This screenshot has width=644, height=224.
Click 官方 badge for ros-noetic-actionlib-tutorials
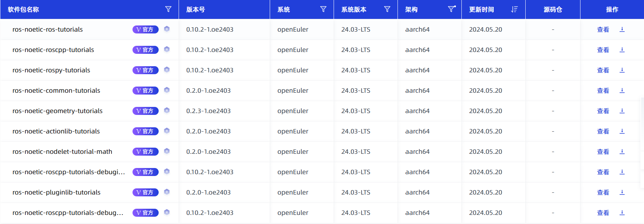pyautogui.click(x=146, y=131)
